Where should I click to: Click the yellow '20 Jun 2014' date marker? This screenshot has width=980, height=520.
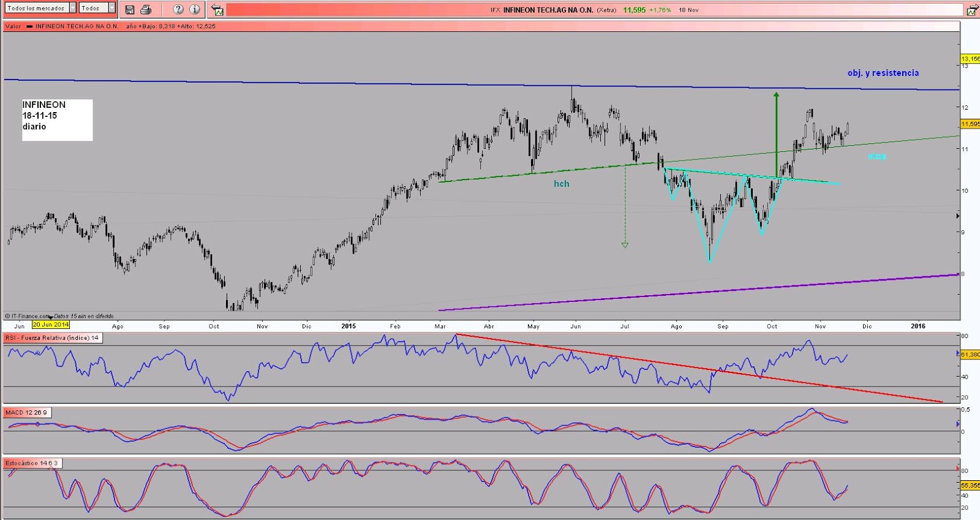pos(51,325)
